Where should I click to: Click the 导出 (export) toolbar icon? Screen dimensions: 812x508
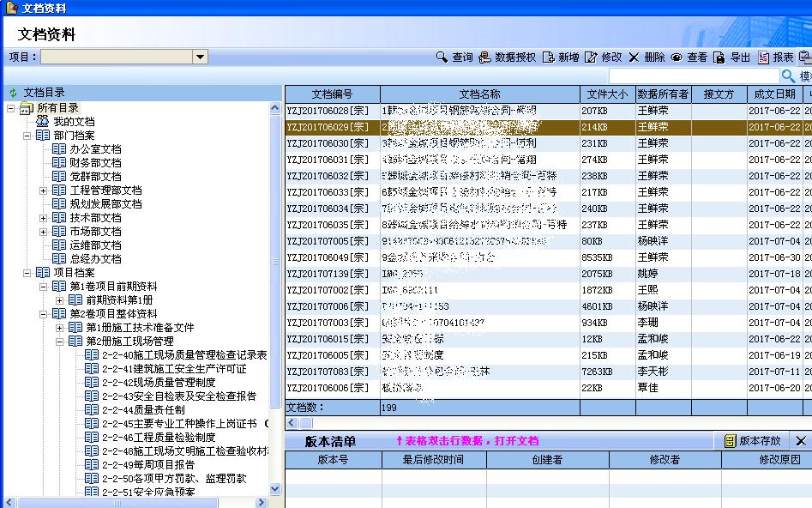pos(719,57)
